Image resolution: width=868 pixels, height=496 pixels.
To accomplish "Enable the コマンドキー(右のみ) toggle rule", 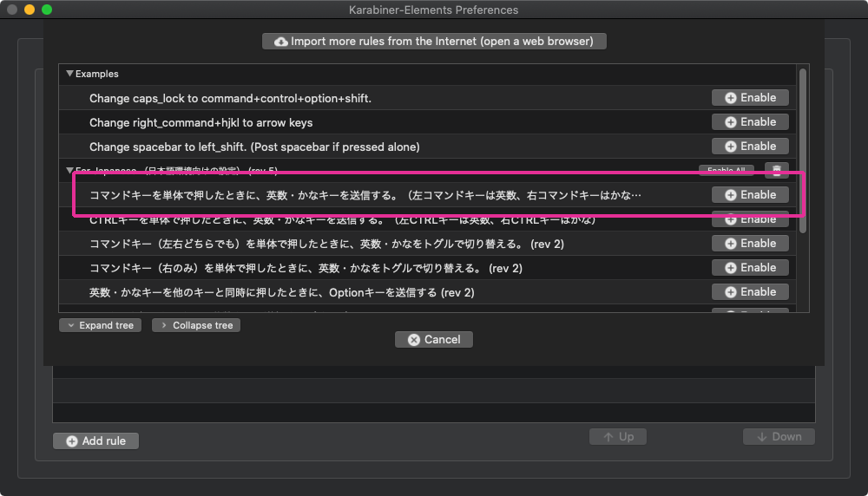I will pos(750,268).
